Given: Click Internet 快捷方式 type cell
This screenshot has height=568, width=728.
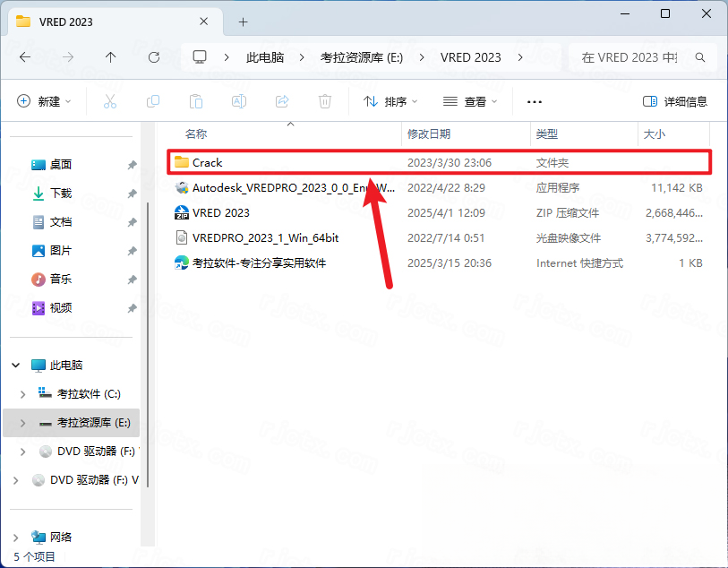Looking at the screenshot, I should pyautogui.click(x=579, y=263).
